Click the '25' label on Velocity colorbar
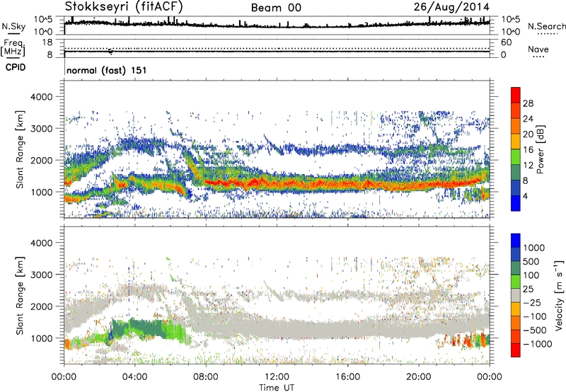Image resolution: width=566 pixels, height=392 pixels. [528, 289]
